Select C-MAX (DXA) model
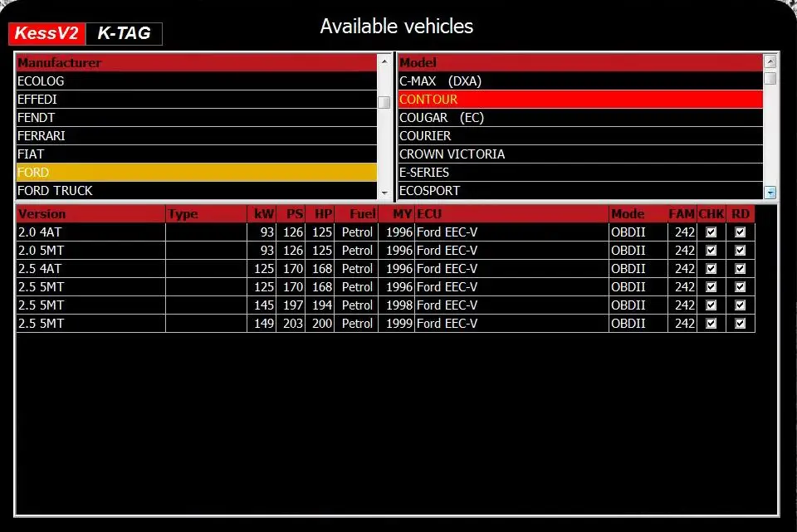The width and height of the screenshot is (797, 532). point(580,81)
